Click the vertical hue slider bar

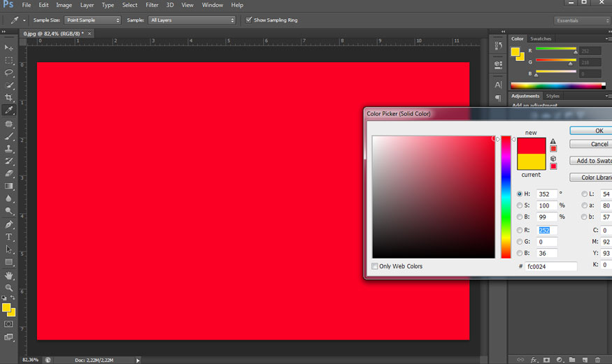(x=506, y=197)
